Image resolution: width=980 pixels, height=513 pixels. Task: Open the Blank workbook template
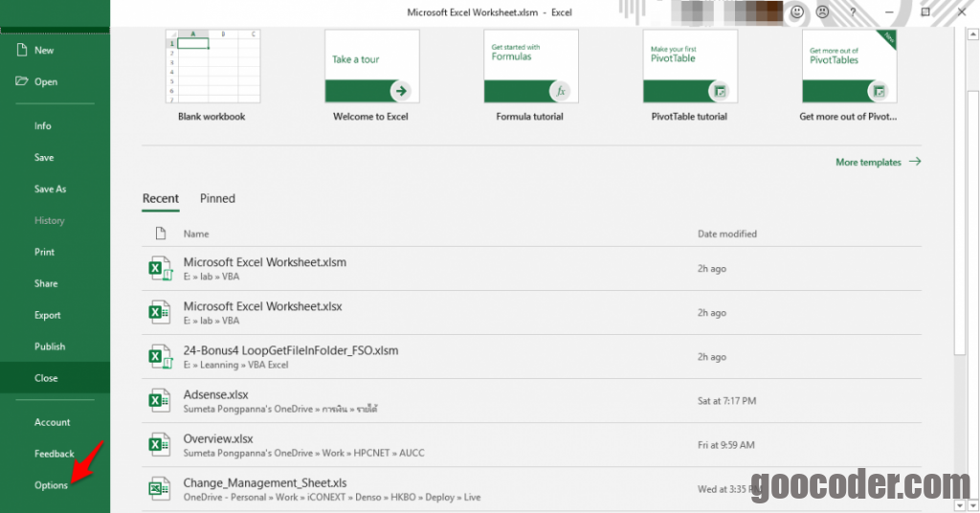pyautogui.click(x=212, y=75)
